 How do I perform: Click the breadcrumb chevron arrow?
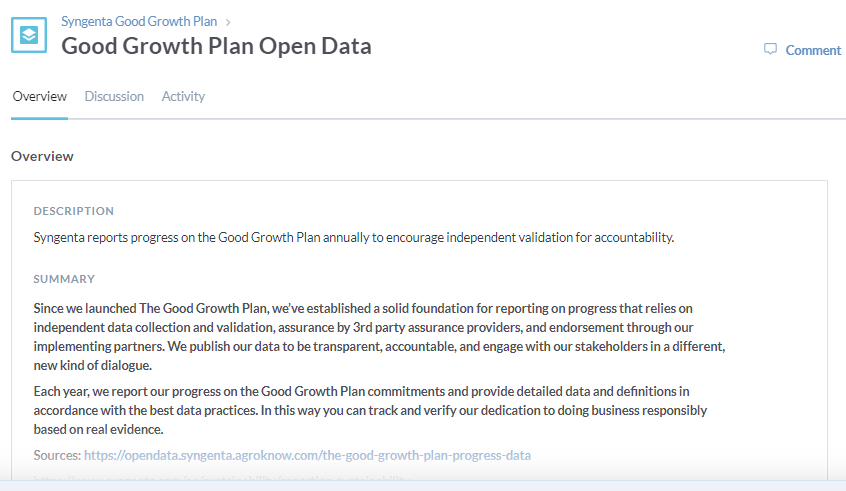point(228,22)
